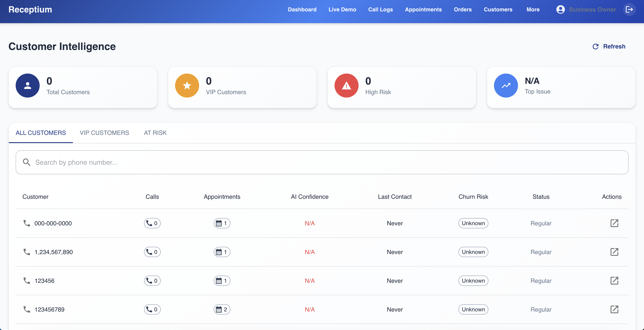The width and height of the screenshot is (644, 330).
Task: Click the Unknown churn risk badge for 123456
Action: tap(473, 281)
